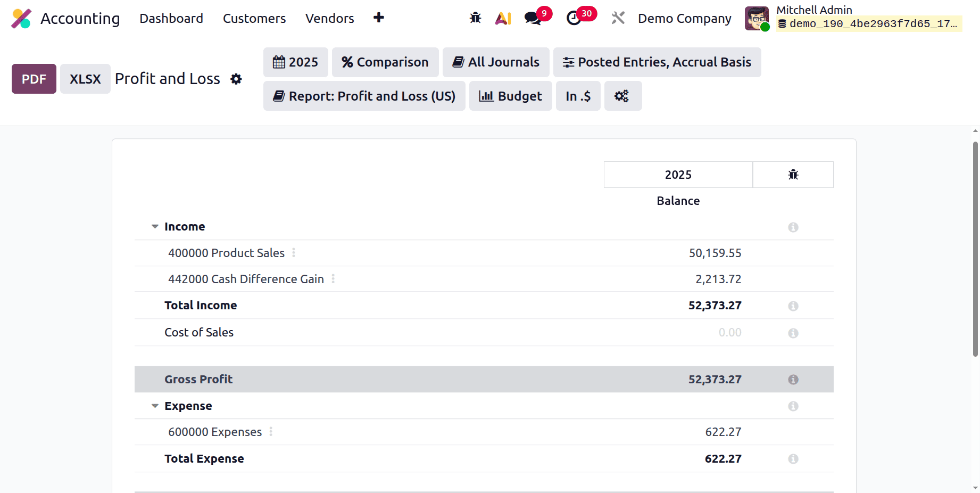Collapse the Expense section
Viewport: 980px width, 493px height.
coord(154,406)
